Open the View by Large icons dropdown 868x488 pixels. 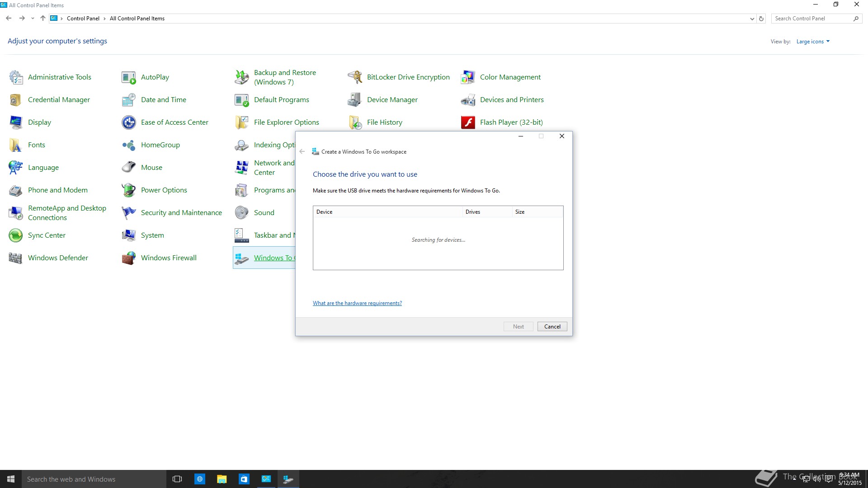coord(813,42)
